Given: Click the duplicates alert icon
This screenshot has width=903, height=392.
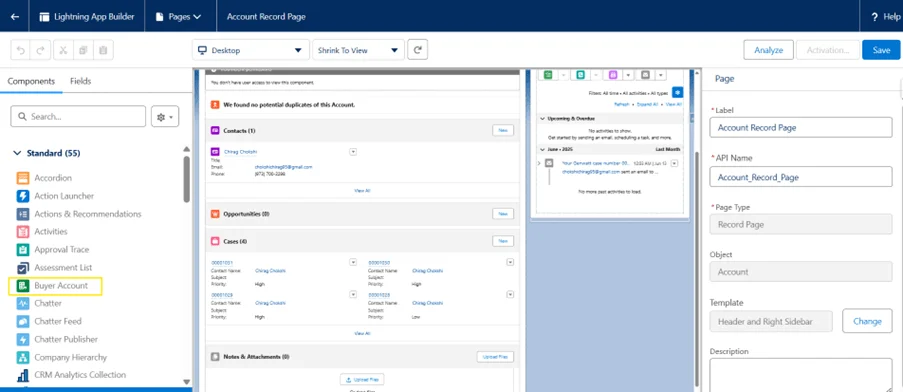Looking at the screenshot, I should [215, 105].
